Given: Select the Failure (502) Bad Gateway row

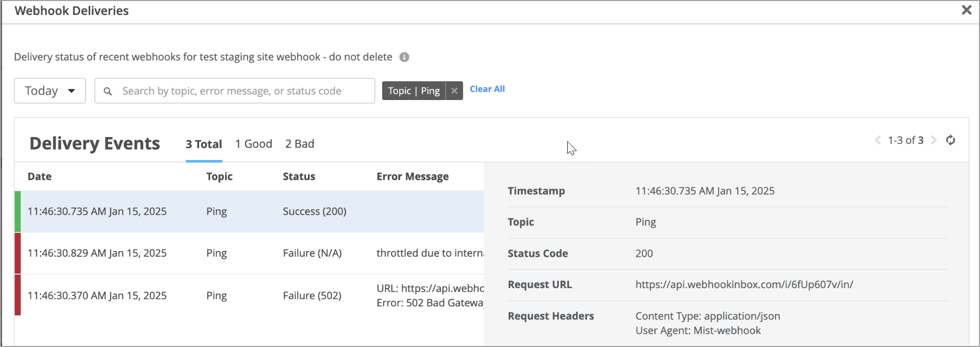Looking at the screenshot, I should (250, 295).
